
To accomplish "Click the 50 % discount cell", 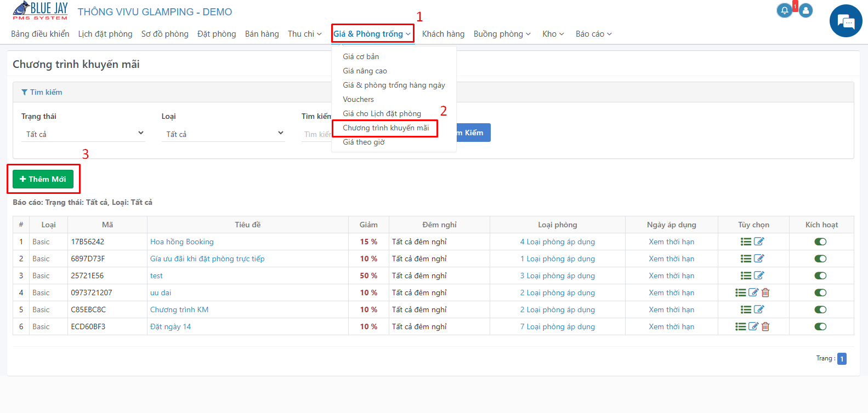I will [x=368, y=276].
